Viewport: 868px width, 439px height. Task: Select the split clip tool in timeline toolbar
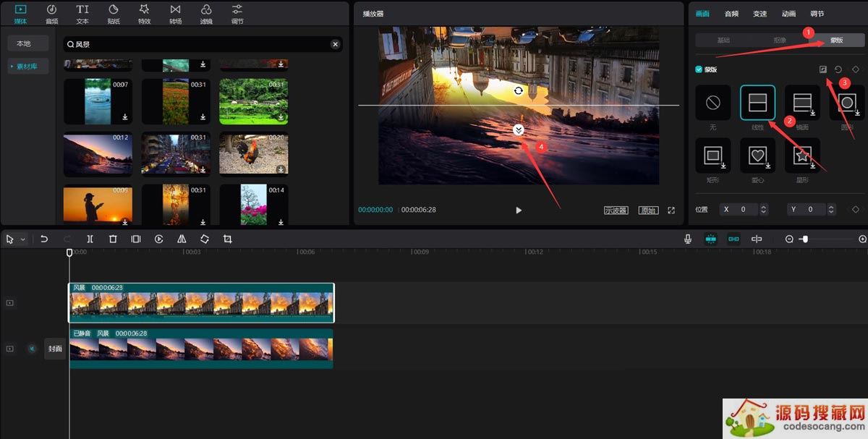coord(90,239)
